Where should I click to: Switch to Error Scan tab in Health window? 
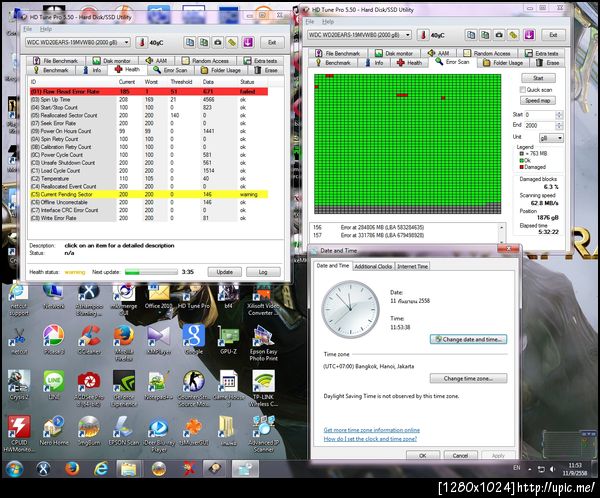[170, 70]
